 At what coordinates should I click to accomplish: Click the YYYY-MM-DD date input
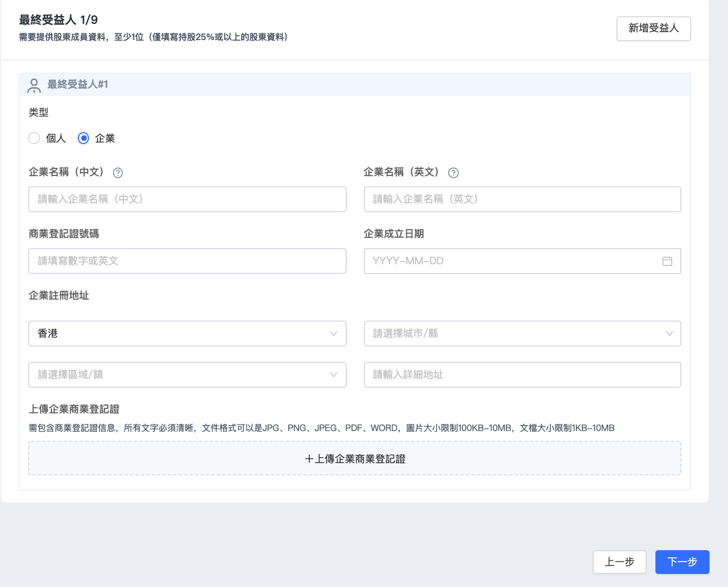[x=522, y=261]
